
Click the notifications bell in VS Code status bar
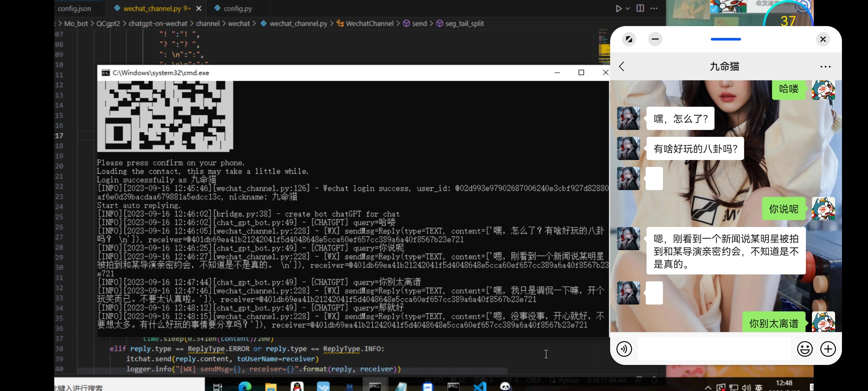pyautogui.click(x=654, y=381)
